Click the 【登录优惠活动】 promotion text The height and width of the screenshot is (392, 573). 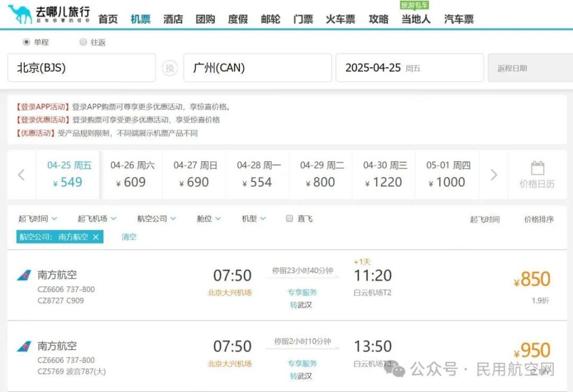(42, 120)
